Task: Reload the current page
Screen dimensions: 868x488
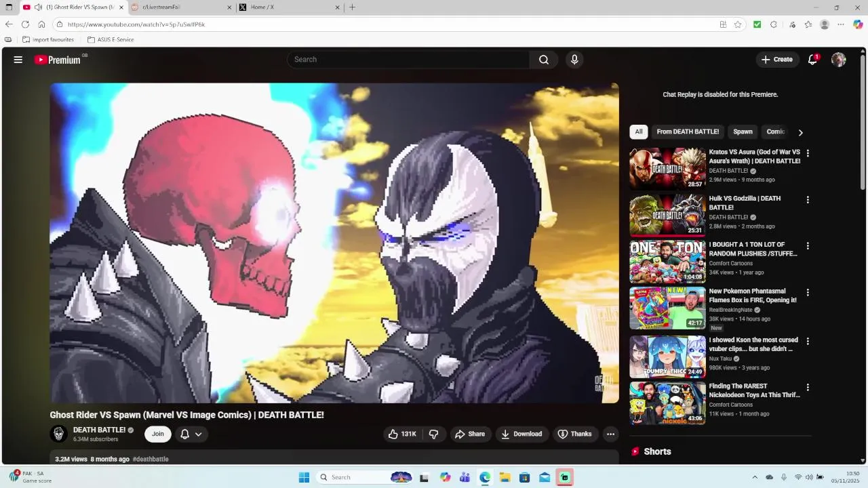Action: pos(25,24)
